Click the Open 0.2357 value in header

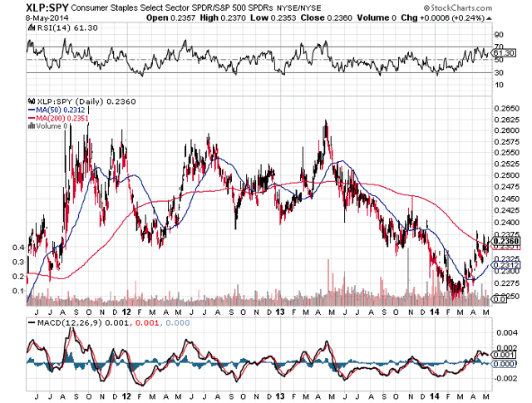pos(170,17)
